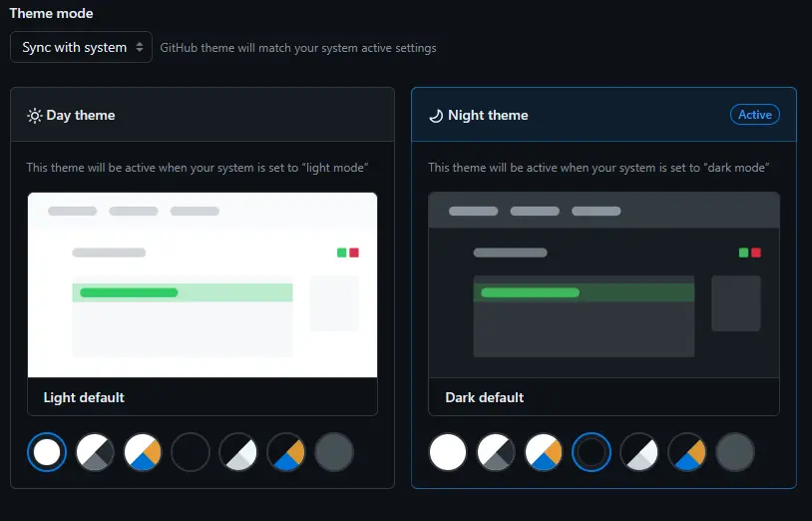This screenshot has width=812, height=521.
Task: Choose the dark blue-orange colorblind swatch under Night theme
Action: [x=687, y=452]
